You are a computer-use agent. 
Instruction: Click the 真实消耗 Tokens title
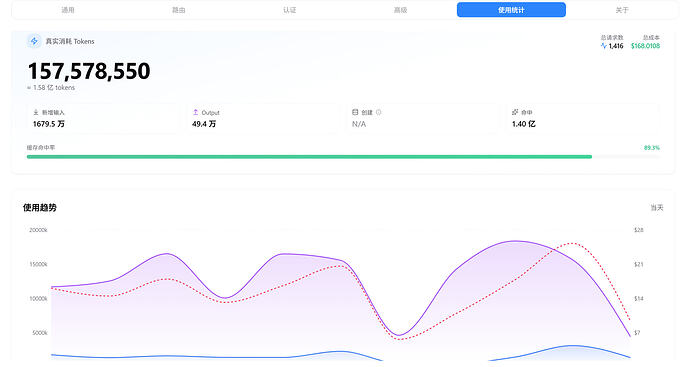click(70, 41)
